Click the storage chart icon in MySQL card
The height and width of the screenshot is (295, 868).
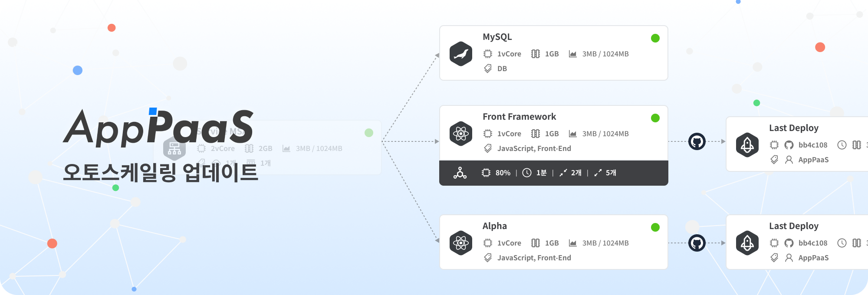[573, 54]
